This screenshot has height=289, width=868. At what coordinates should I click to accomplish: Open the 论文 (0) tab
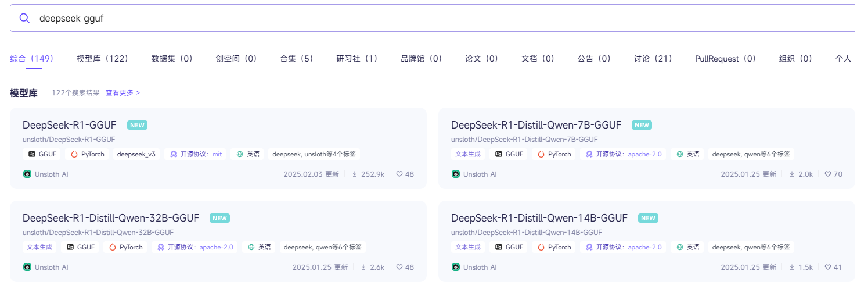(482, 59)
